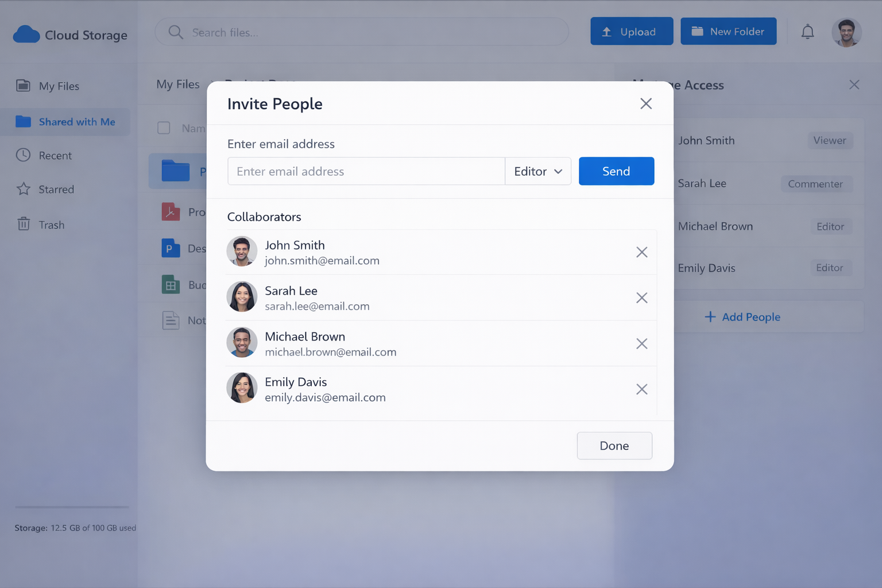Change John Smith's Viewer role
The height and width of the screenshot is (588, 882).
click(829, 141)
